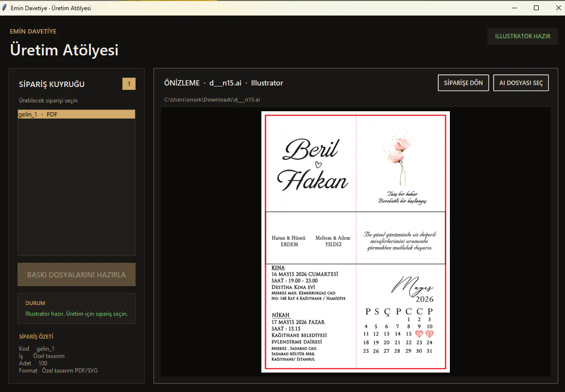Screen dimensions: 565x392
Task: Click 'Format Özel tasarım PDF/SVG' summary line
Action: (x=58, y=370)
